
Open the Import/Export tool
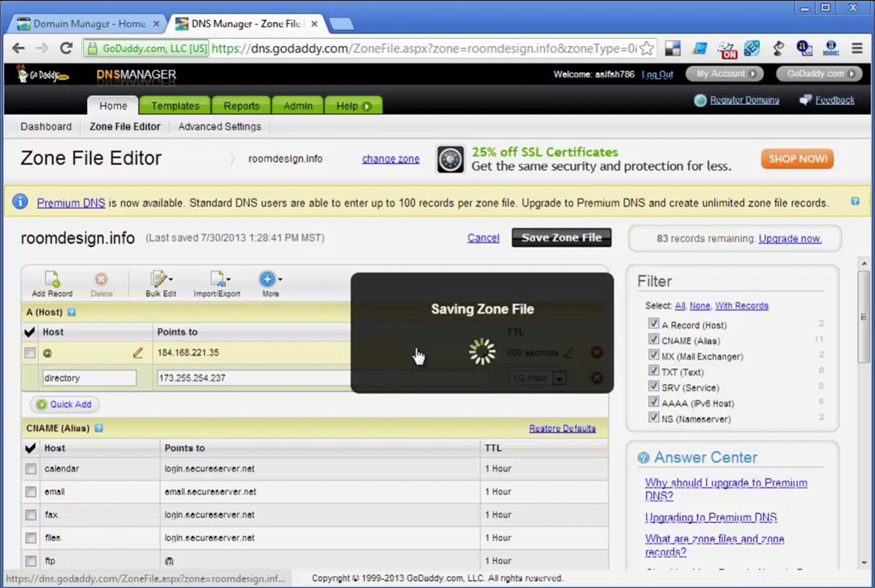tap(217, 284)
